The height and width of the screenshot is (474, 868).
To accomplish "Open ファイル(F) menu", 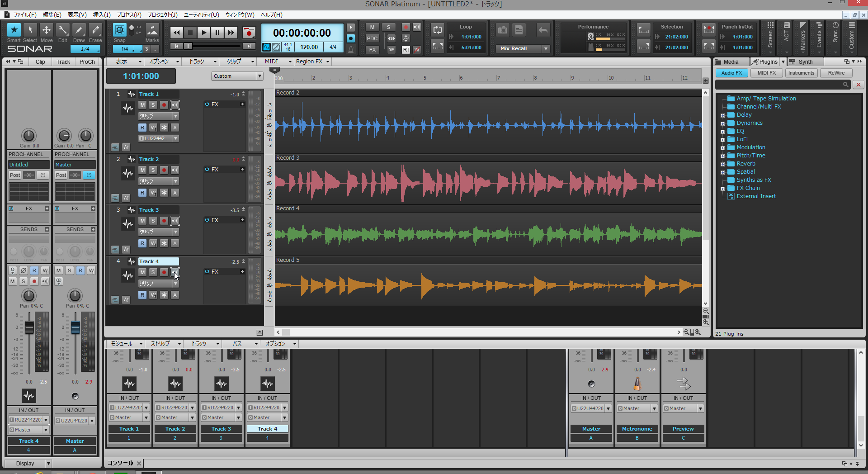I will tap(24, 14).
